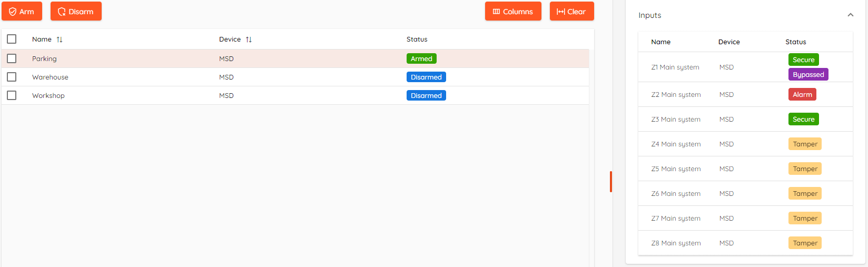868x267 pixels.
Task: Click the Arm button with shield icon
Action: (x=22, y=11)
